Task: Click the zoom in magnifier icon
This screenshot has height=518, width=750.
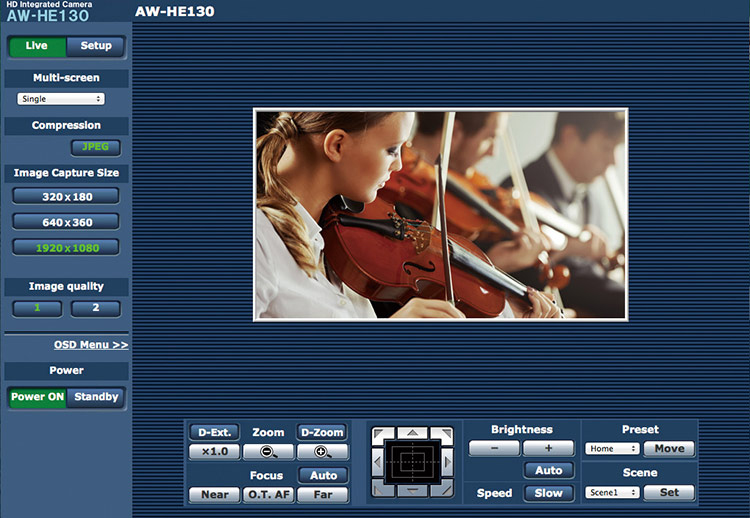Action: coord(321,452)
